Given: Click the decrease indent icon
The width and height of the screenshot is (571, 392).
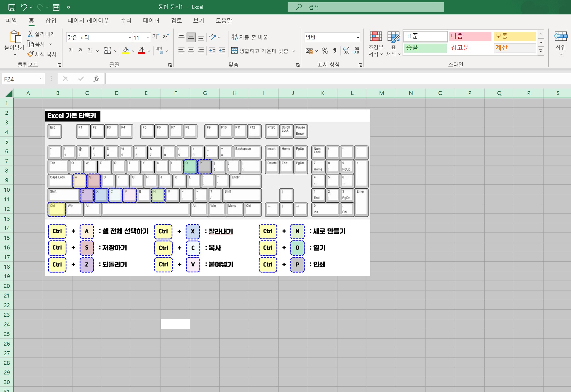Looking at the screenshot, I should pyautogui.click(x=212, y=51).
